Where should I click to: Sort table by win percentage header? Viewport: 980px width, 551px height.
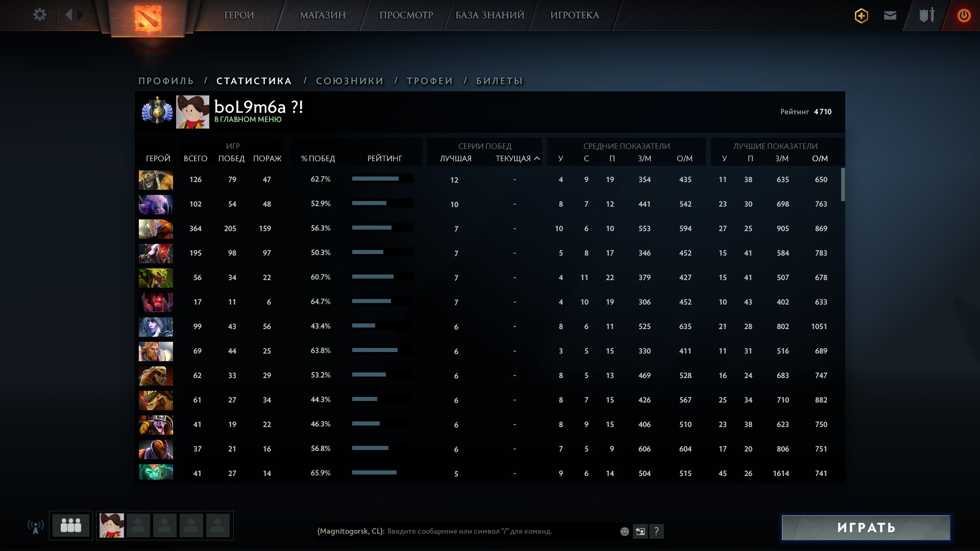click(317, 159)
